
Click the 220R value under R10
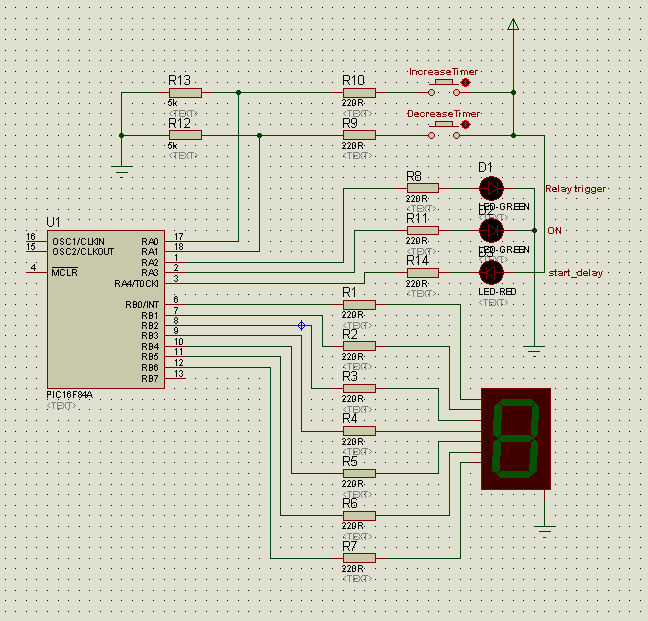(x=353, y=103)
